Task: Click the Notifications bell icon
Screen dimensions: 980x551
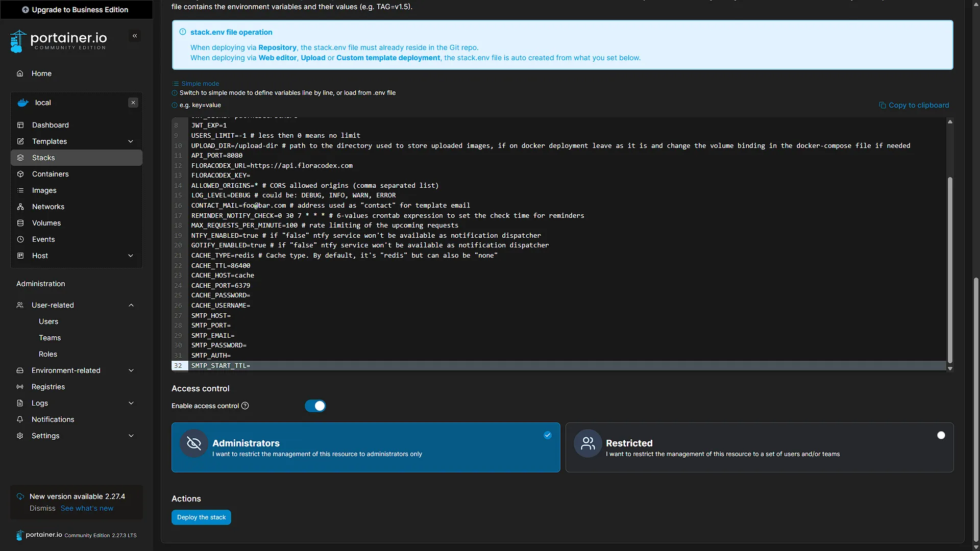Action: [x=20, y=419]
